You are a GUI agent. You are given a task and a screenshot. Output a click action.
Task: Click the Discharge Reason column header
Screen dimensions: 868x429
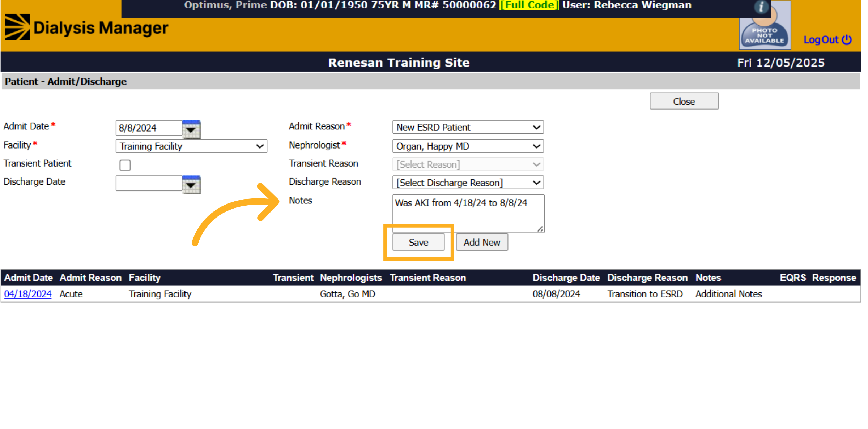pos(647,278)
